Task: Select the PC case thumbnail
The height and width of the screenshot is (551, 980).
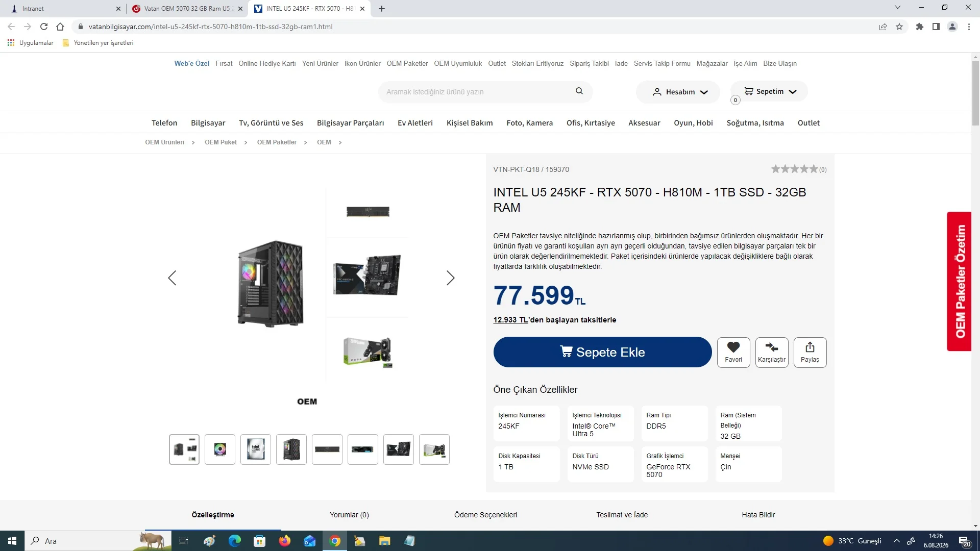Action: (x=291, y=449)
